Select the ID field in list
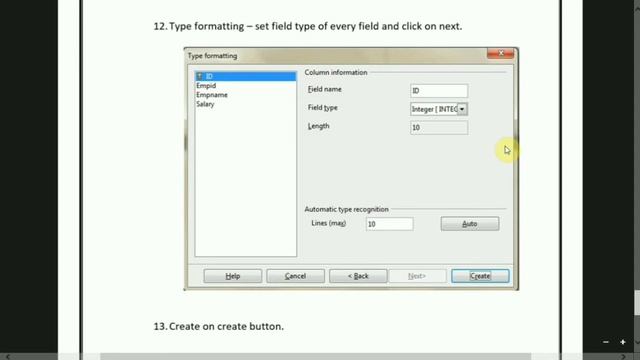Viewport: 640px width, 360px height. tap(246, 76)
